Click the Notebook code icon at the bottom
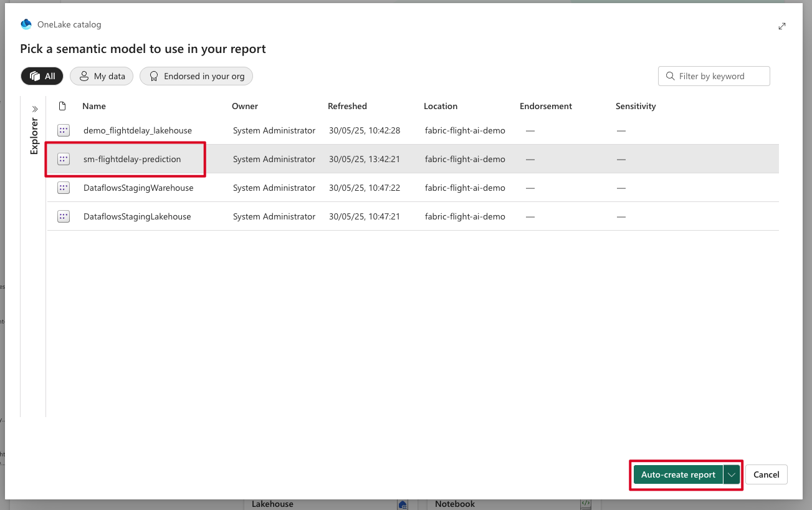This screenshot has width=812, height=510. click(x=585, y=504)
